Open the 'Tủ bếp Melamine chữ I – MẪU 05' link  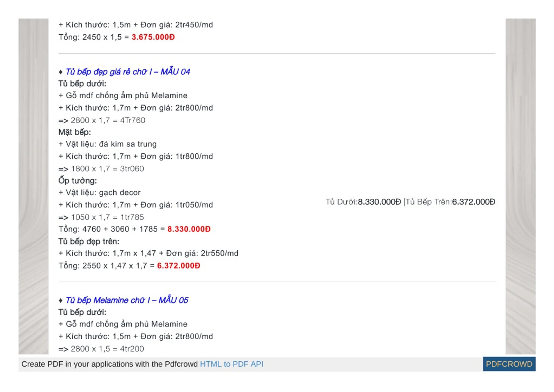(x=127, y=300)
